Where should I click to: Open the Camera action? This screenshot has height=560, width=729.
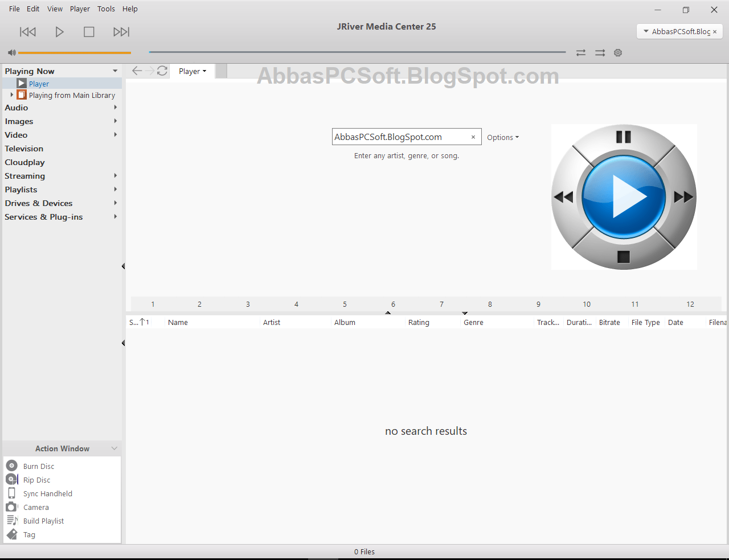point(36,507)
